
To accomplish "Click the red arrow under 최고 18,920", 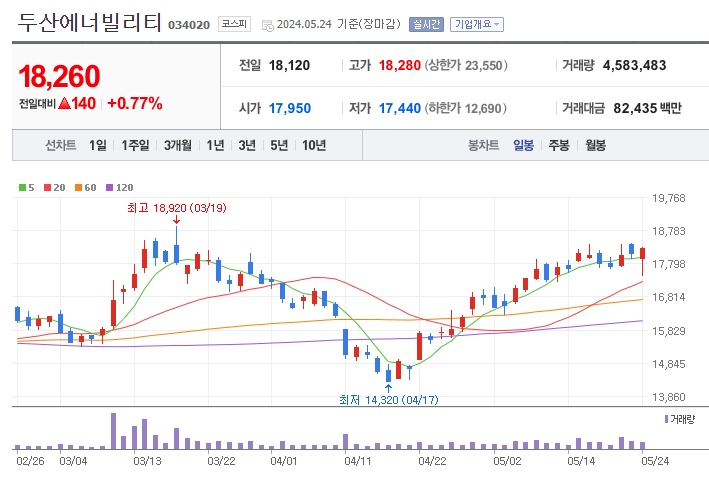I will tap(176, 221).
